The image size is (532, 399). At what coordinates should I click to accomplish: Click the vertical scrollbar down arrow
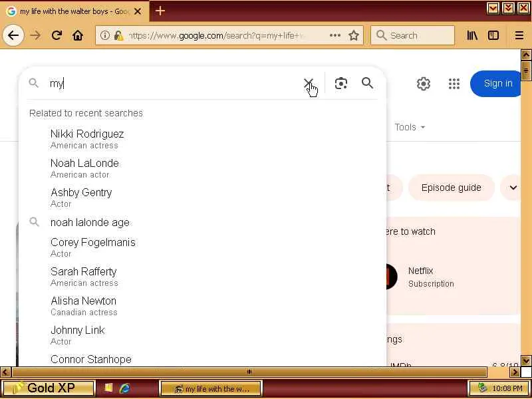coord(526,360)
